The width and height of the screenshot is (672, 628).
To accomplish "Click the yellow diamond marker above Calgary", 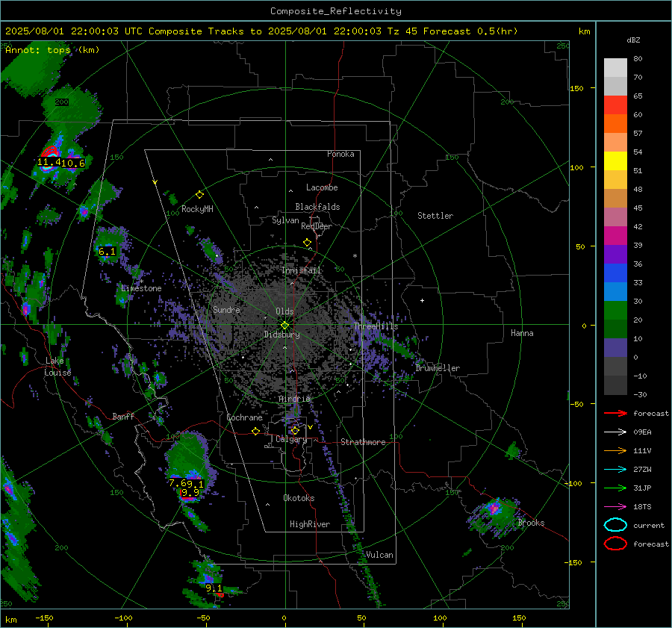I will point(295,430).
